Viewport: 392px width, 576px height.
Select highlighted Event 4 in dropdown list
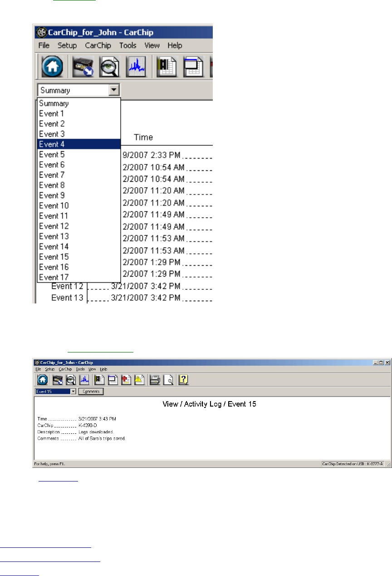79,144
